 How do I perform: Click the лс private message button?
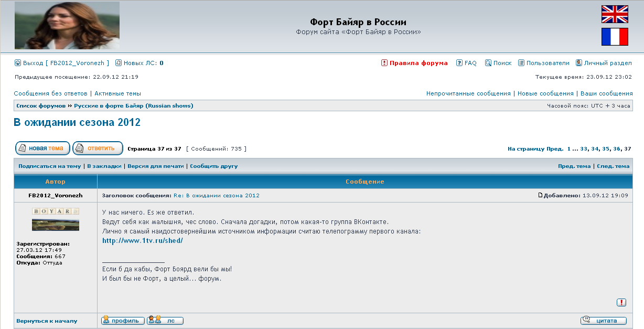pyautogui.click(x=165, y=321)
